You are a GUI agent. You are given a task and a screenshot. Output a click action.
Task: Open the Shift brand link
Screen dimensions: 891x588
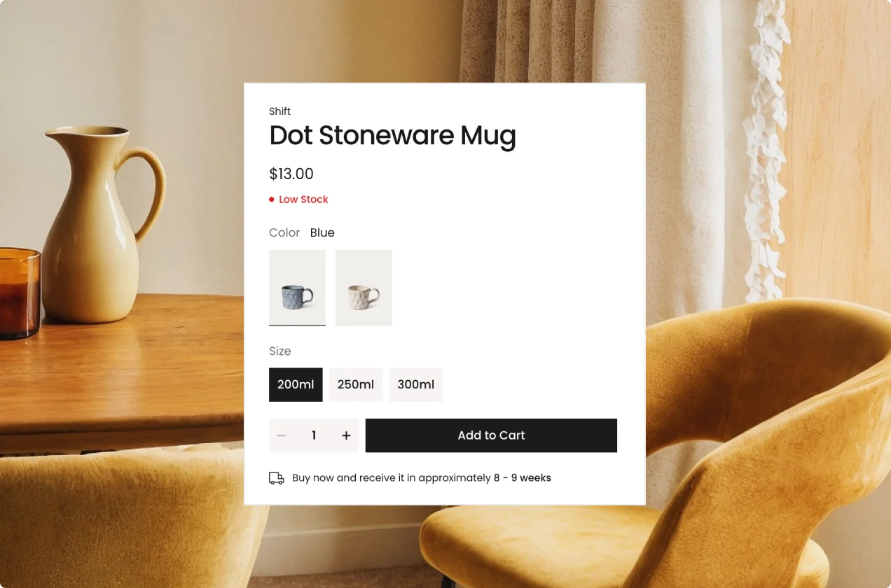[x=279, y=111]
